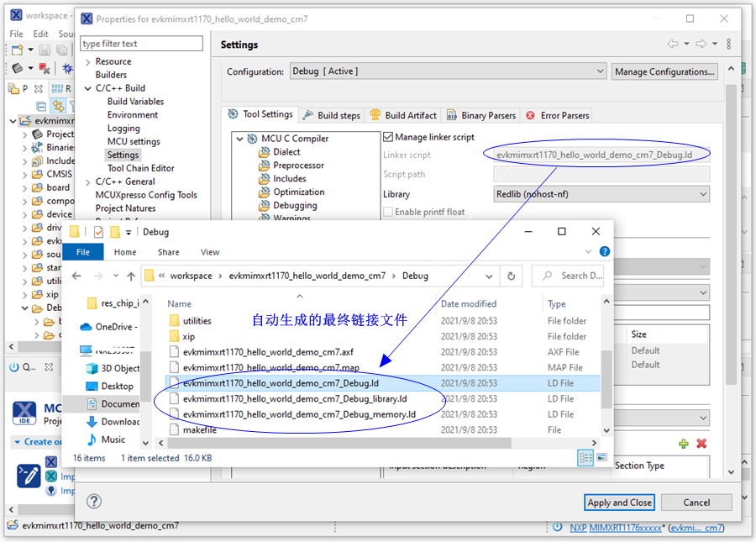
Task: Switch to the Tool Settings tab
Action: point(260,114)
